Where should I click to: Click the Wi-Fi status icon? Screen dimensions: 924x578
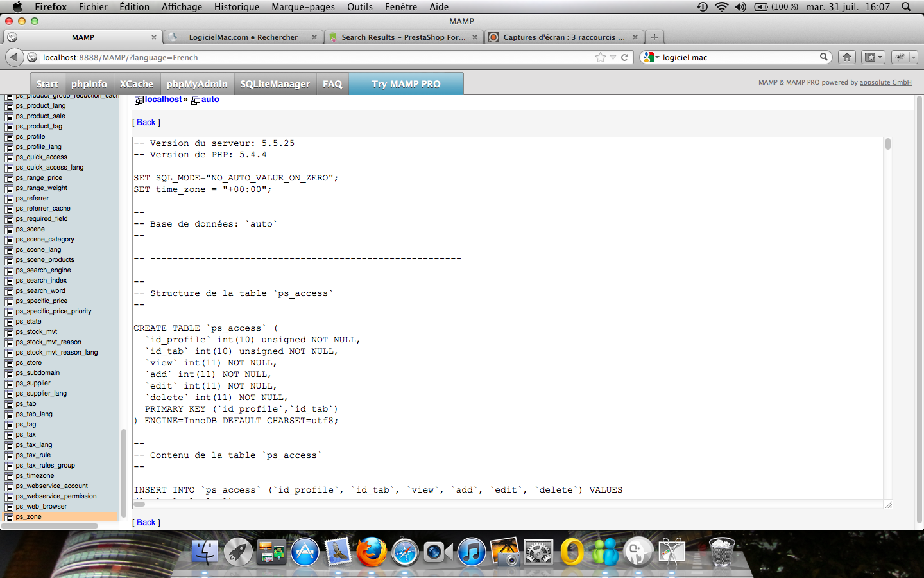[x=721, y=6]
